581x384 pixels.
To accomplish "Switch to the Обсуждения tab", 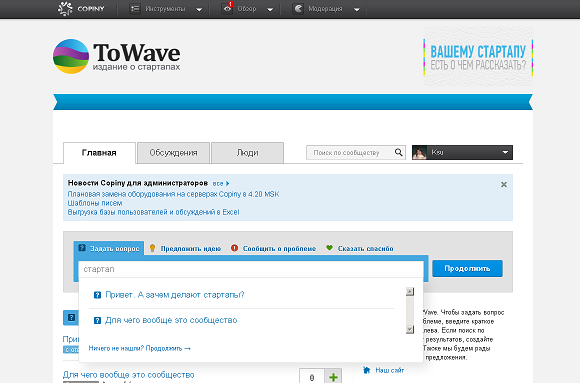I will point(173,153).
